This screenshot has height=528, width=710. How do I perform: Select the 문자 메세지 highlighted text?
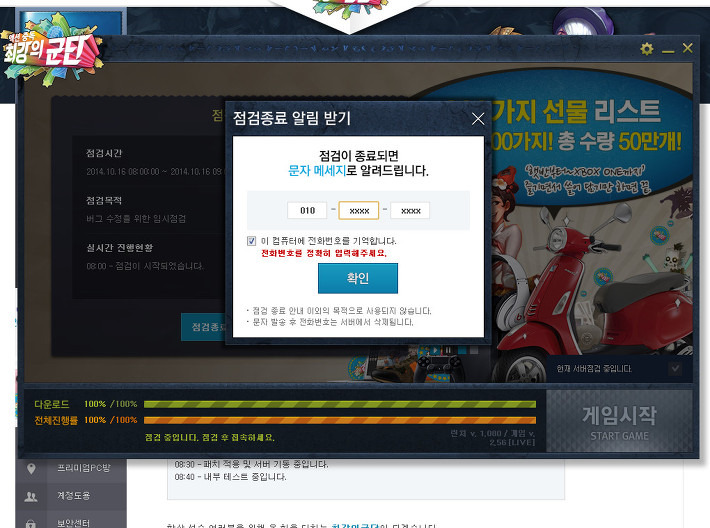click(x=317, y=171)
